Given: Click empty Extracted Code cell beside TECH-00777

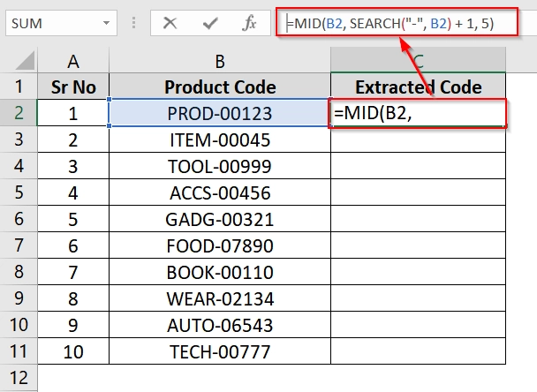Looking at the screenshot, I should pos(418,351).
